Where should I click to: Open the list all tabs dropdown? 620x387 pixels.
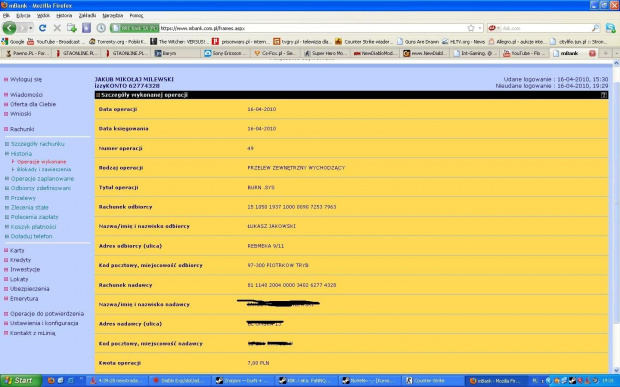point(616,53)
